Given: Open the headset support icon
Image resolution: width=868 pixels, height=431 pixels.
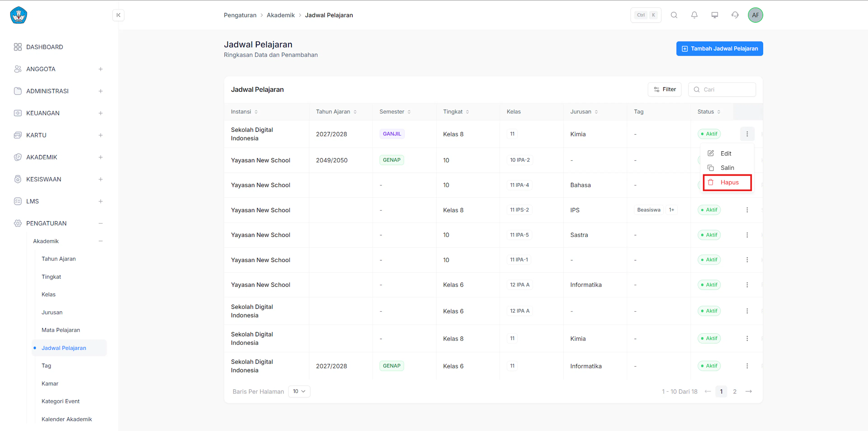Looking at the screenshot, I should [735, 15].
